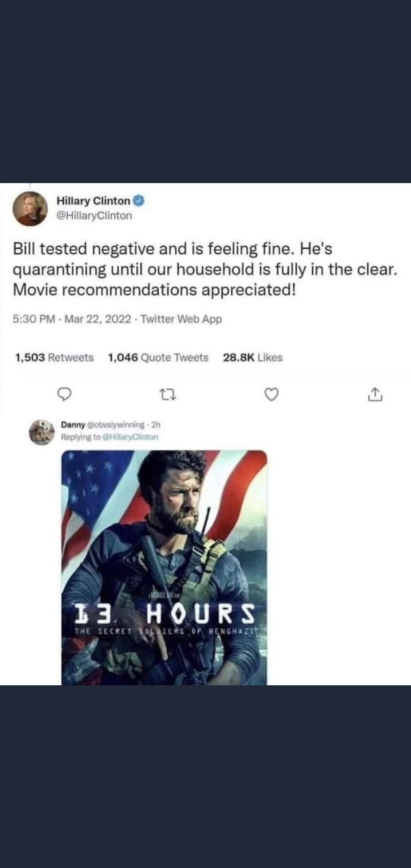Open the share icon on the tweet
411x868 pixels.
point(375,395)
